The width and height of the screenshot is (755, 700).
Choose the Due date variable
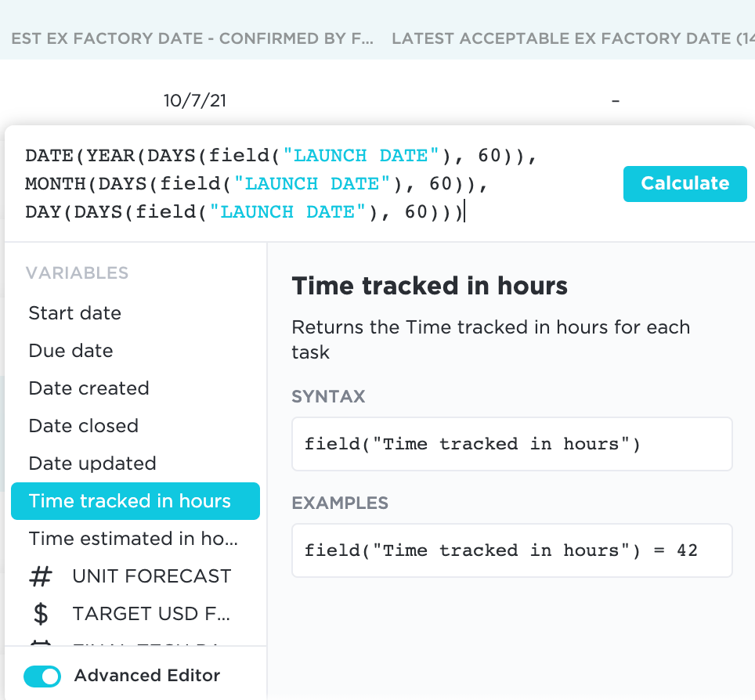pos(71,352)
